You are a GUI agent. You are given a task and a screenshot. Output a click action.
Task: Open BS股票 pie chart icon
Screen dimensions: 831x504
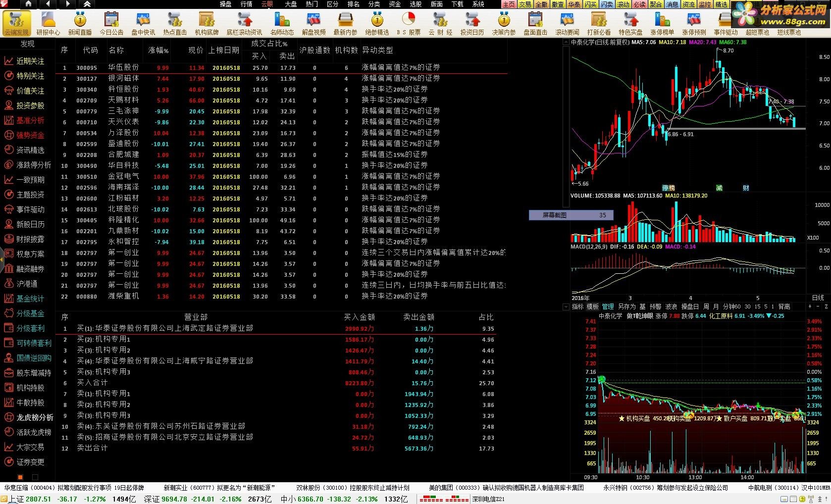click(x=409, y=23)
